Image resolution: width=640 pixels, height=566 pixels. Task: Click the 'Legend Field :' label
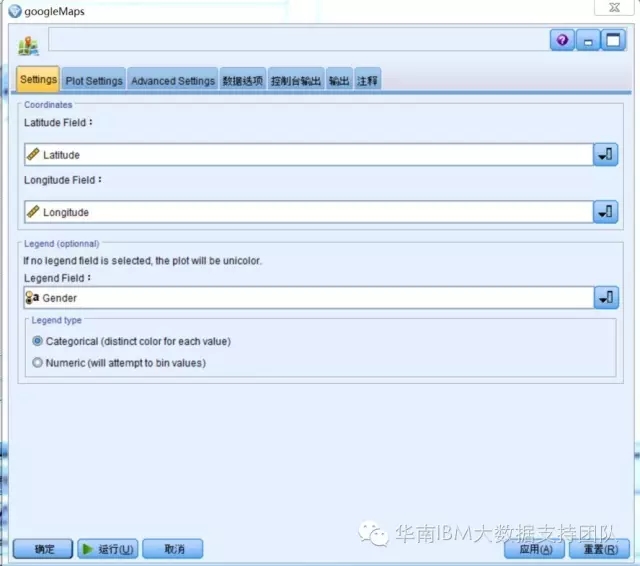(57, 278)
